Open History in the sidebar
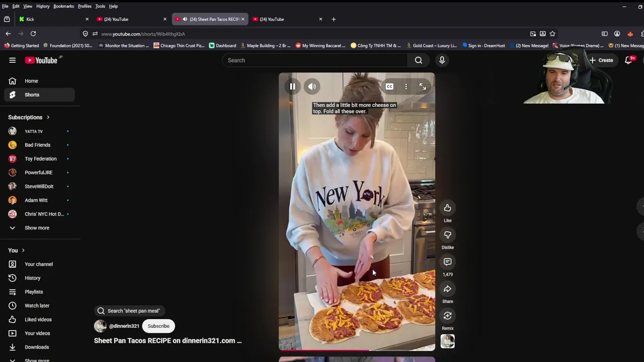This screenshot has height=362, width=644. pyautogui.click(x=39, y=278)
